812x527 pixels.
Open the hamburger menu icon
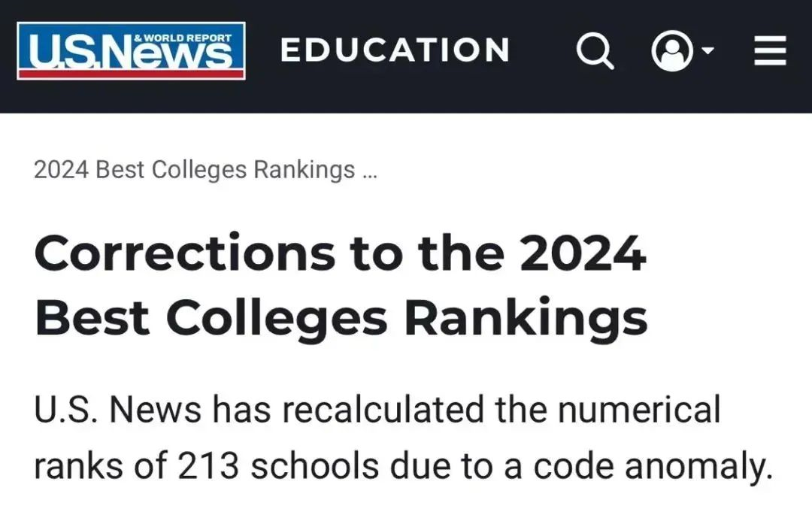[x=770, y=52]
